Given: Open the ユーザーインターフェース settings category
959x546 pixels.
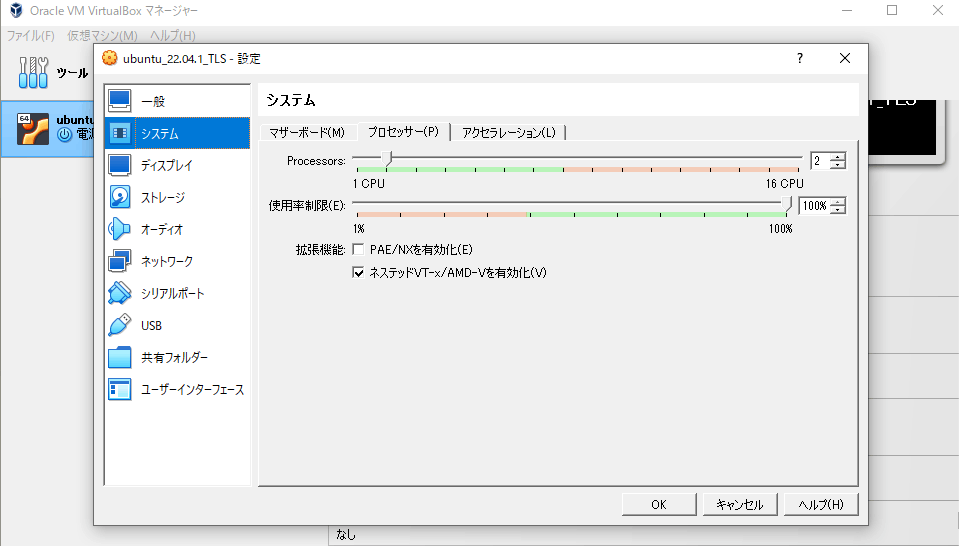Looking at the screenshot, I should pos(177,389).
